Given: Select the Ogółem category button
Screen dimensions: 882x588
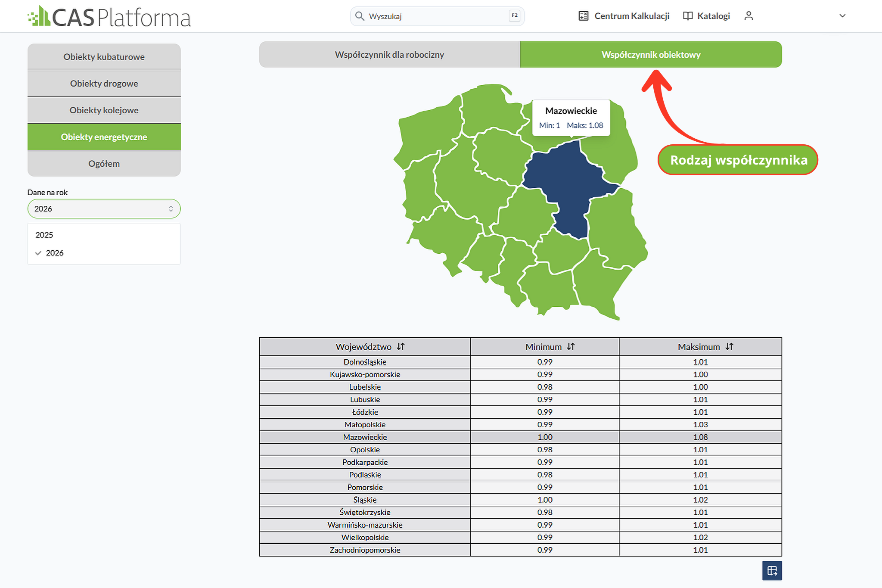Looking at the screenshot, I should [104, 164].
